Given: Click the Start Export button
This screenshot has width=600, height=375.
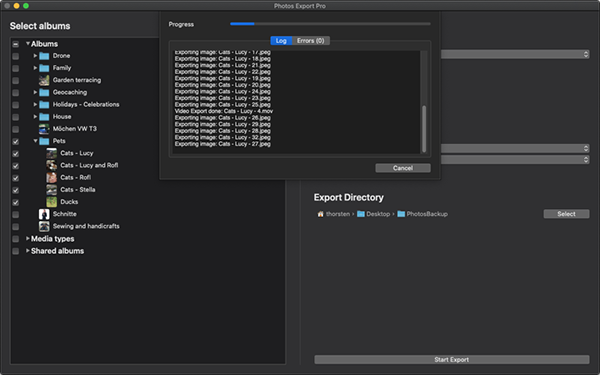Looking at the screenshot, I should click(x=452, y=360).
